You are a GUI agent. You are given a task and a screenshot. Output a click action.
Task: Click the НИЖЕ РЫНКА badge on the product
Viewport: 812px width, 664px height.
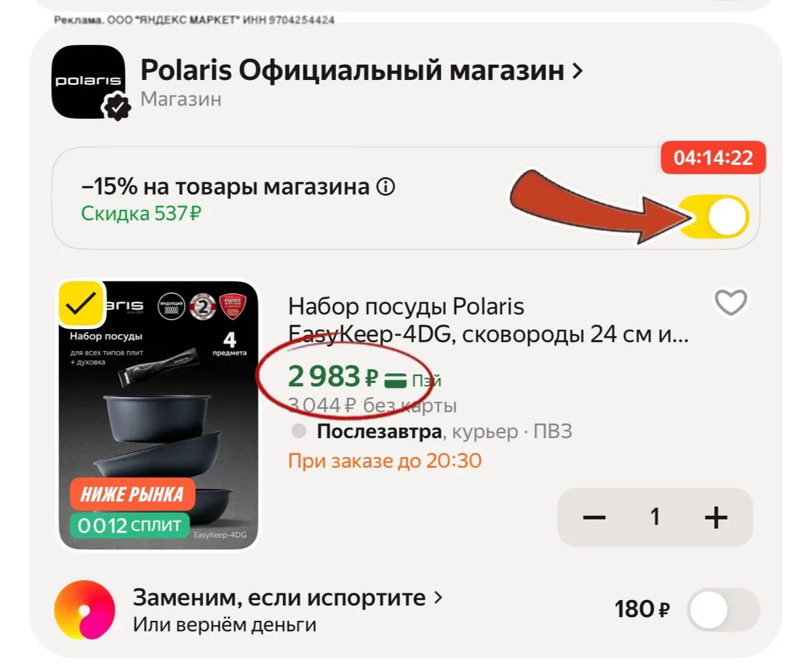click(132, 494)
